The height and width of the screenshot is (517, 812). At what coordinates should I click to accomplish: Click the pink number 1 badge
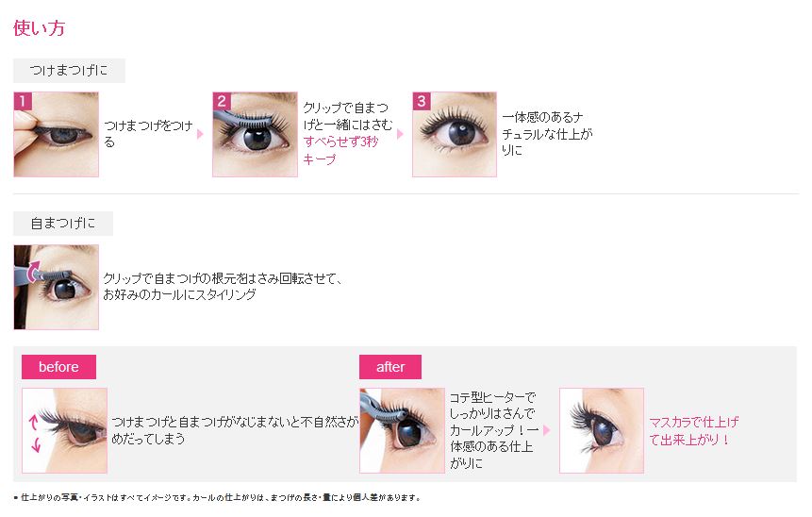(x=23, y=101)
